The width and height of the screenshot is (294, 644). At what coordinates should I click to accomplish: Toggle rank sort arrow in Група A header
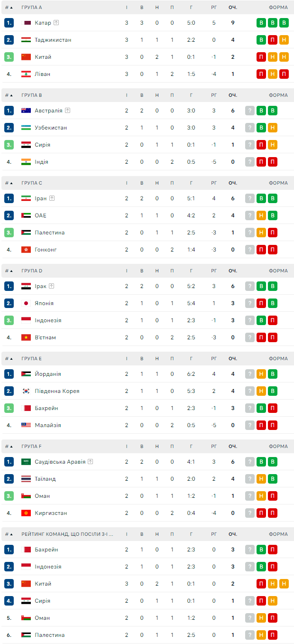[11, 8]
